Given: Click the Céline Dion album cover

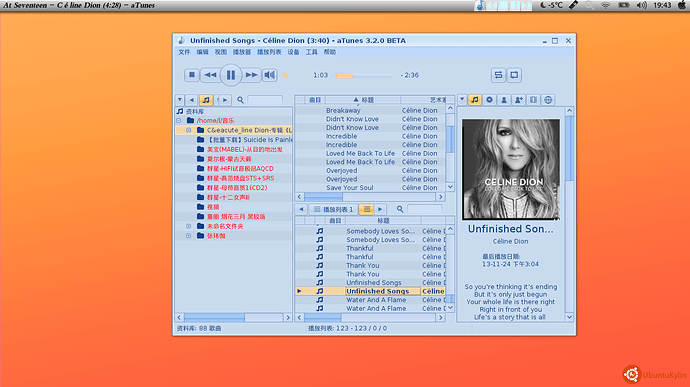Looking at the screenshot, I should click(510, 169).
